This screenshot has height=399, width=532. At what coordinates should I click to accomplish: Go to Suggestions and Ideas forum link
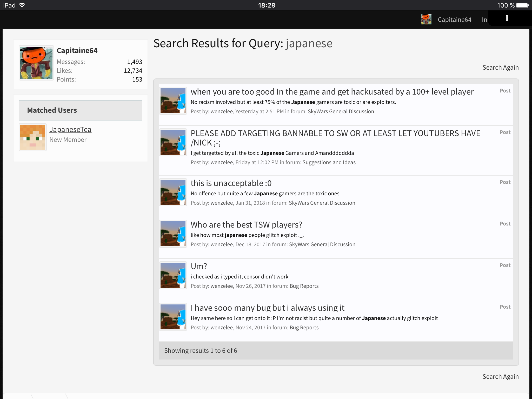click(x=329, y=162)
